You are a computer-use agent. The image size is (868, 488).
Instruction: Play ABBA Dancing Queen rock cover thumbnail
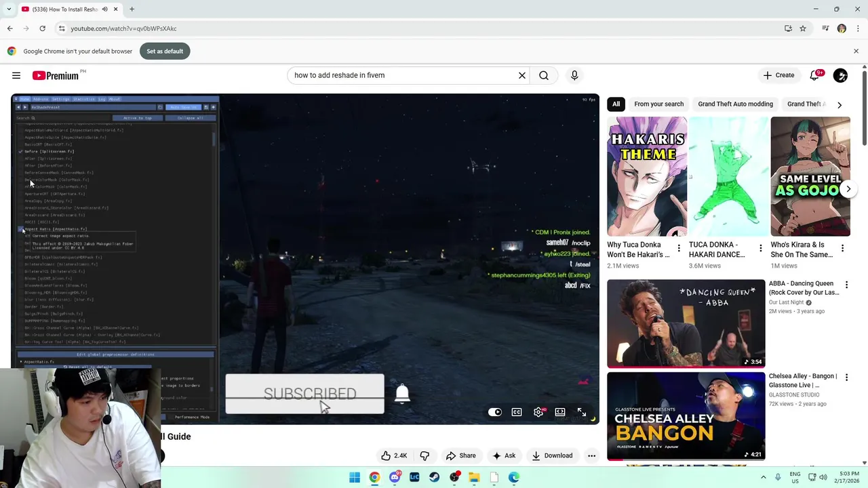click(x=686, y=323)
